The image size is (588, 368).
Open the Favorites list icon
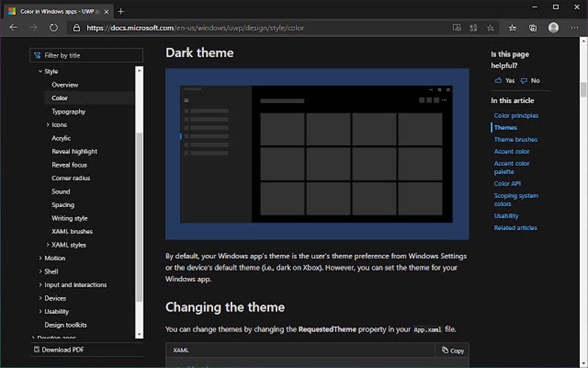pos(512,27)
